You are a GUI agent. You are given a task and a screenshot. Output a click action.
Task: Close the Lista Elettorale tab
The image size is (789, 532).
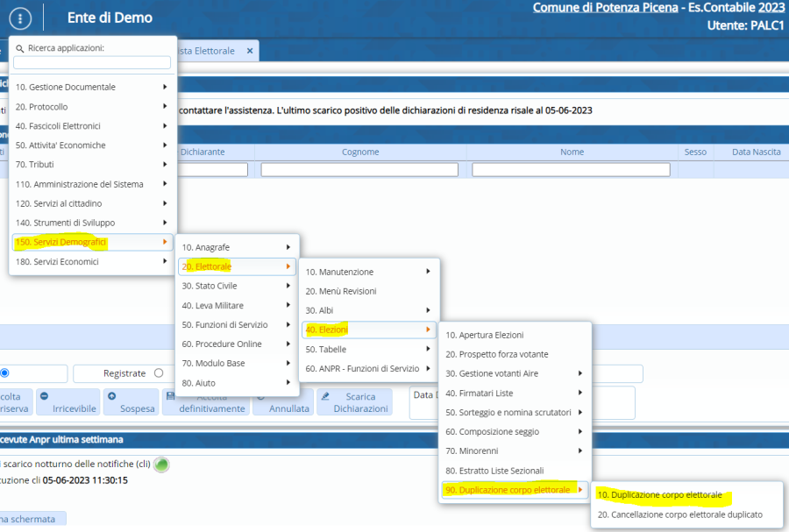click(x=249, y=52)
